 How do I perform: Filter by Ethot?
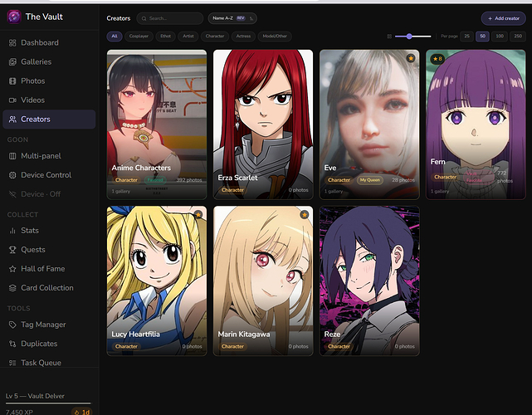165,36
